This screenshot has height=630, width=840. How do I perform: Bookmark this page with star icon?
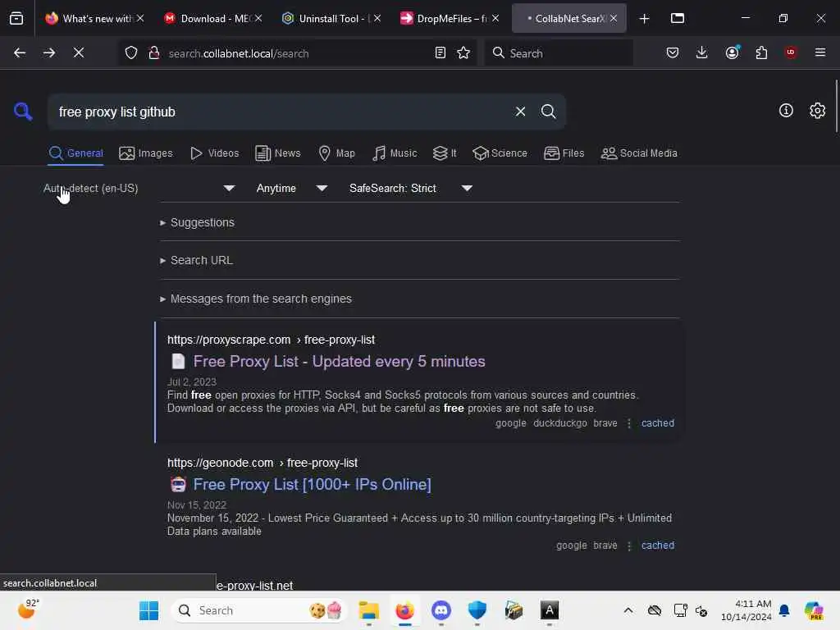pyautogui.click(x=463, y=52)
